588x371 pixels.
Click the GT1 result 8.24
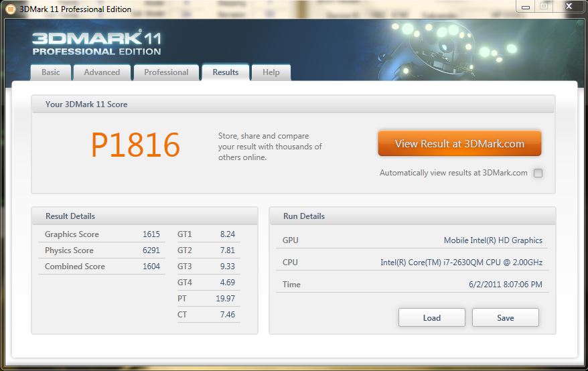tap(228, 234)
